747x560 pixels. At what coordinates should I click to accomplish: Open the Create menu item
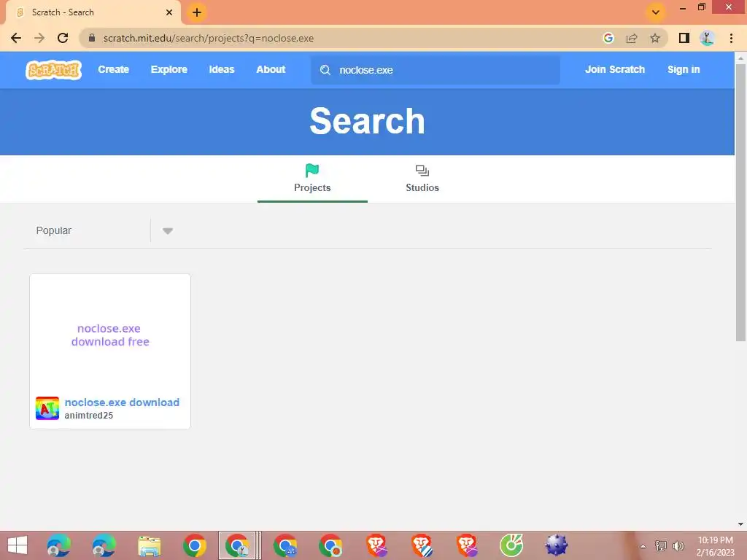pos(113,69)
